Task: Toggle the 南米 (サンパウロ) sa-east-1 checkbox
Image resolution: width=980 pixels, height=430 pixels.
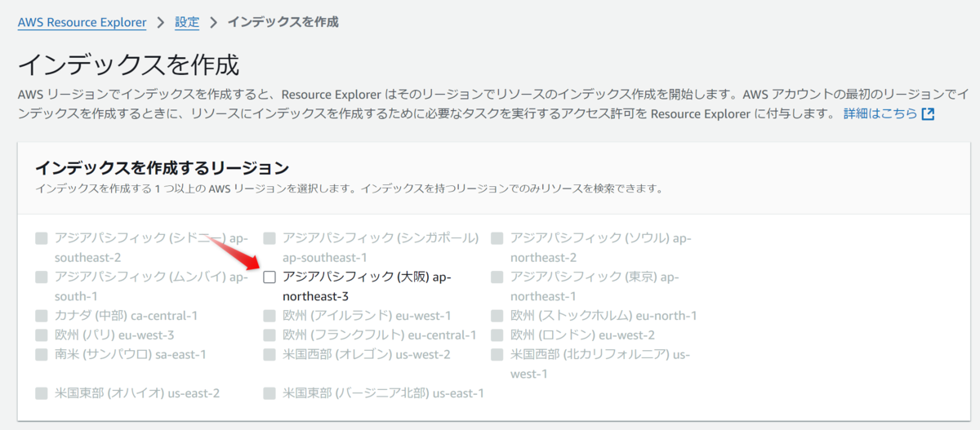Action: (x=42, y=355)
